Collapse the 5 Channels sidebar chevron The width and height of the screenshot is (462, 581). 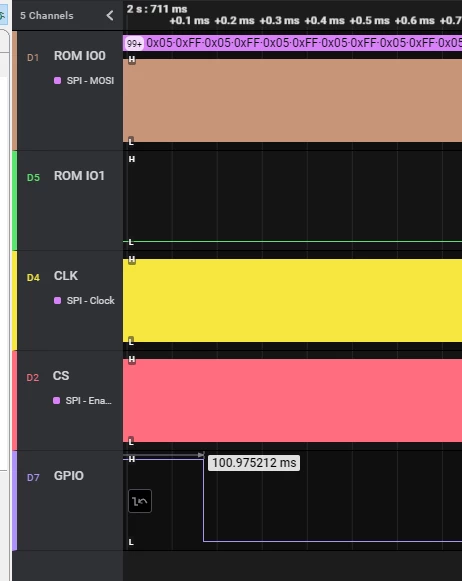click(x=110, y=16)
